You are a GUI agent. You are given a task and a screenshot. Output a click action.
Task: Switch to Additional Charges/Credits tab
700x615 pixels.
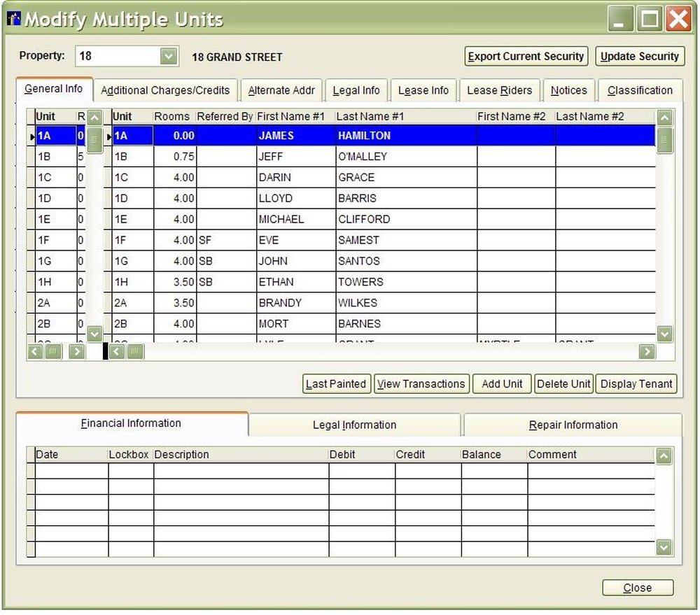tap(165, 90)
